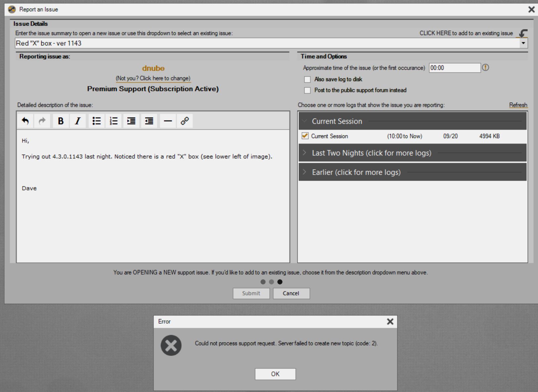Click the 'dnube' username text

(x=153, y=68)
